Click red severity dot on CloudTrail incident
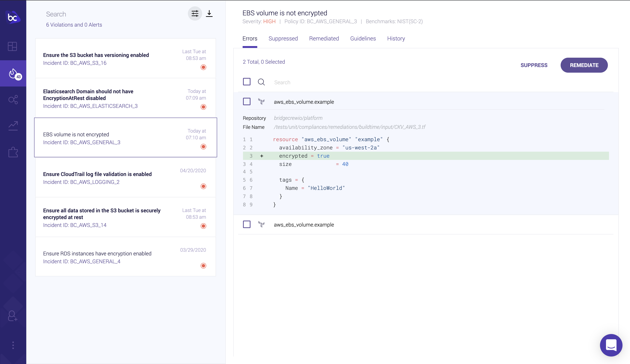Viewport: 630px width, 364px height. [203, 186]
